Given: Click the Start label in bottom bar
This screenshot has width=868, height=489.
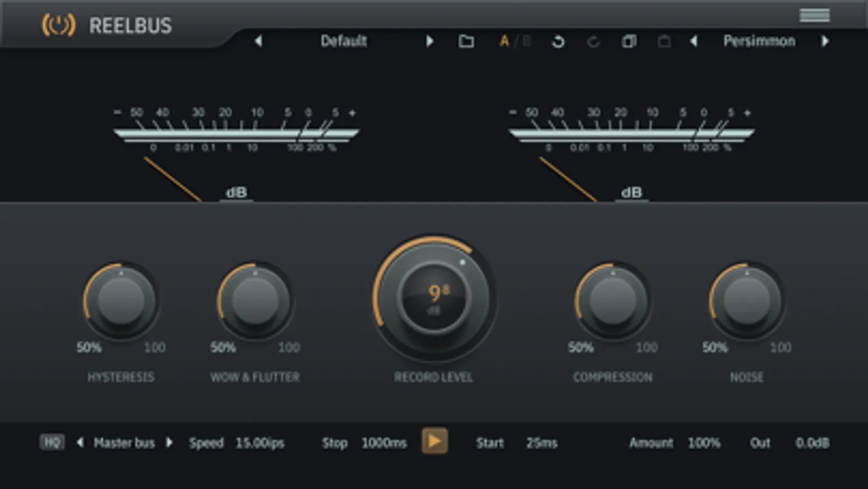Looking at the screenshot, I should click(x=490, y=443).
